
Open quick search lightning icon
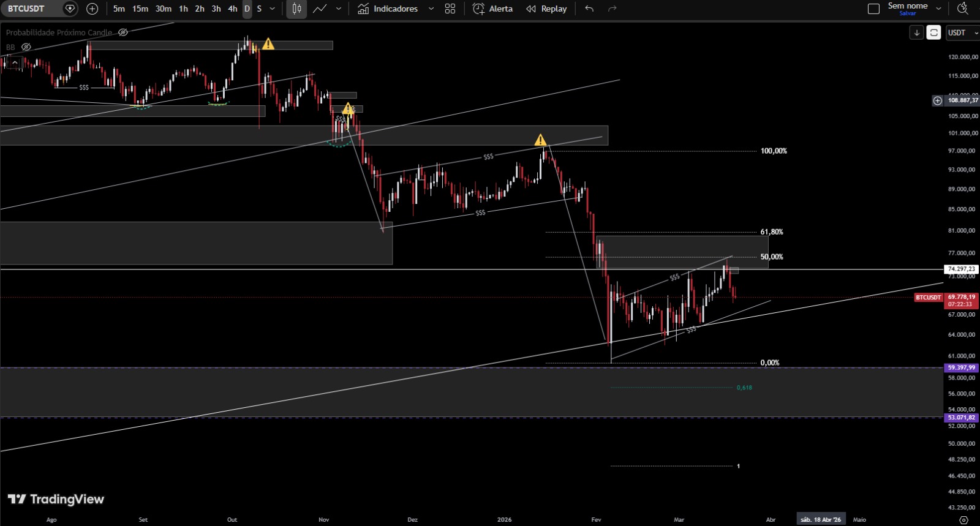(962, 9)
